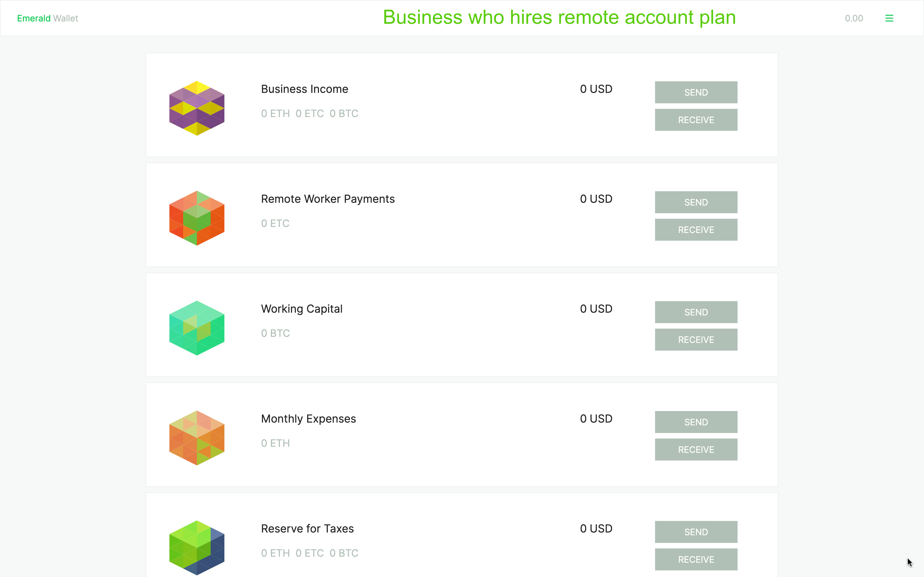Send from Reserve for Taxes wallet
The height and width of the screenshot is (577, 924).
696,532
